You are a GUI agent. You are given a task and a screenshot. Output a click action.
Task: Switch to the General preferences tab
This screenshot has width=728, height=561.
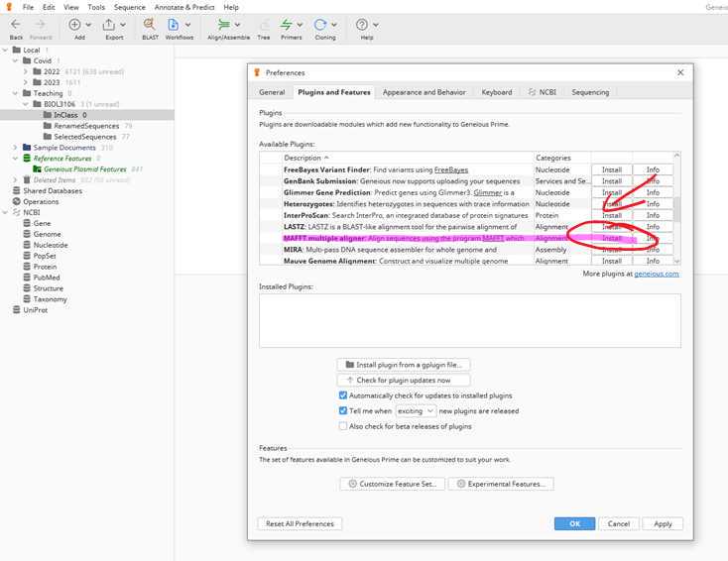[272, 92]
